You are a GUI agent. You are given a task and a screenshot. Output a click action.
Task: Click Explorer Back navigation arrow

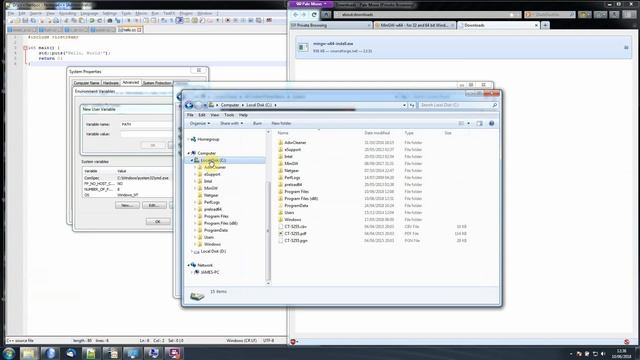click(189, 105)
